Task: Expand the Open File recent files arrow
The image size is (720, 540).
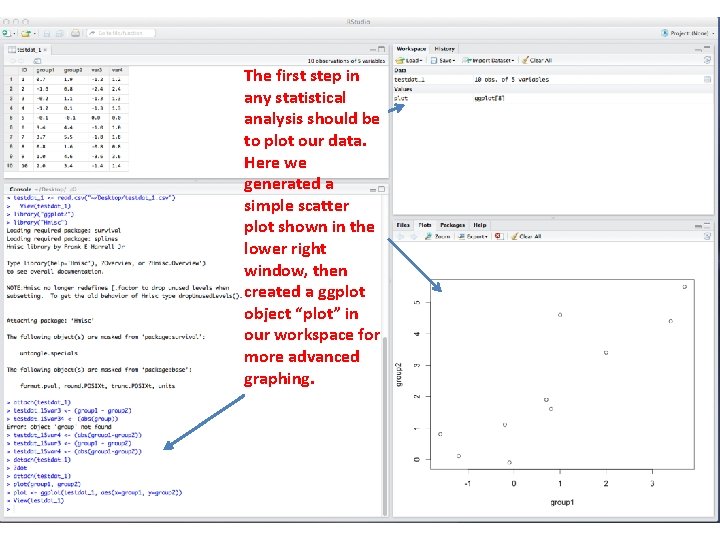Action: tap(34, 34)
